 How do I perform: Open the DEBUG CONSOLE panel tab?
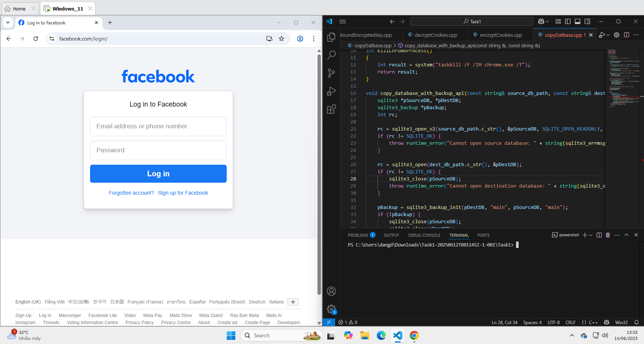click(424, 235)
